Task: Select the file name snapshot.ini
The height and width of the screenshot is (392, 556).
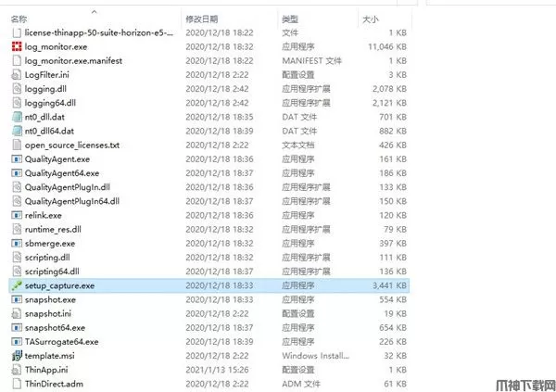Action: (48, 313)
